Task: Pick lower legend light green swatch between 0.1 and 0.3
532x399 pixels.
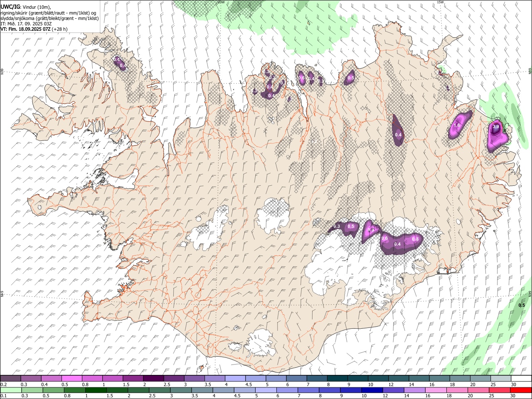Action: [11, 390]
